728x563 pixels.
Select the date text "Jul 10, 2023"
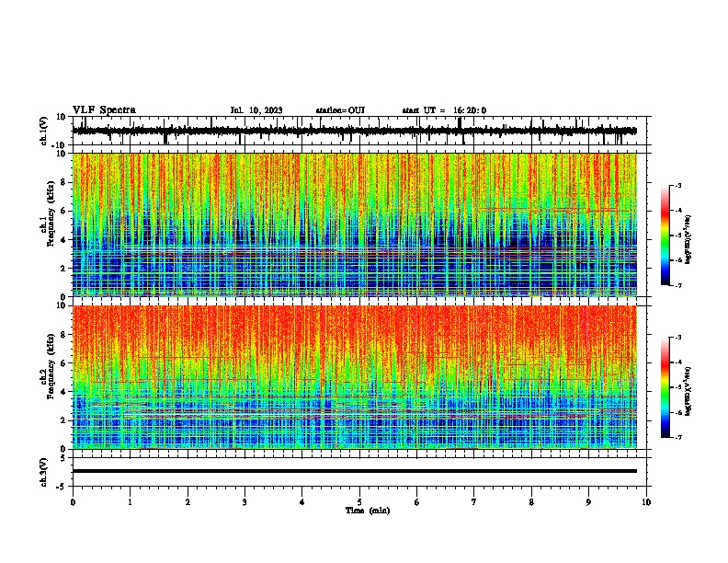256,110
